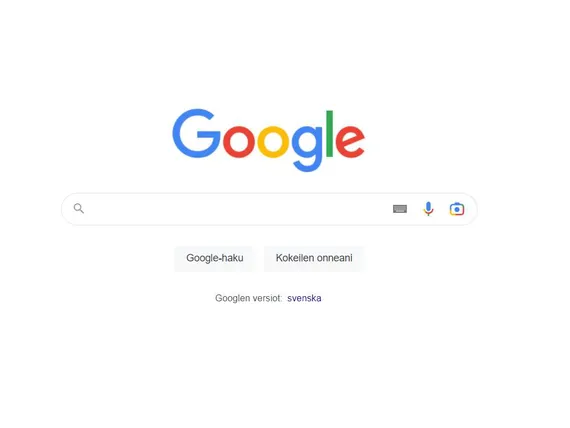570x428 pixels.
Task: Click the yellow letter o in the logo
Action: pyautogui.click(x=273, y=141)
